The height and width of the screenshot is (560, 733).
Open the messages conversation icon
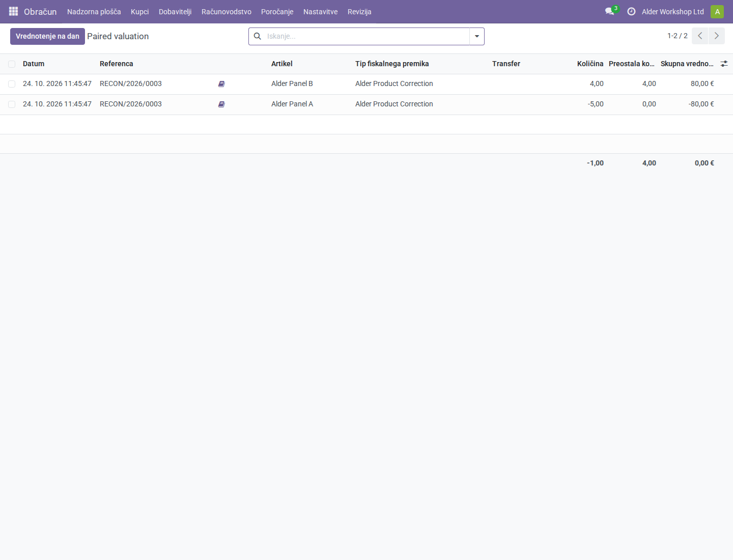(x=609, y=11)
